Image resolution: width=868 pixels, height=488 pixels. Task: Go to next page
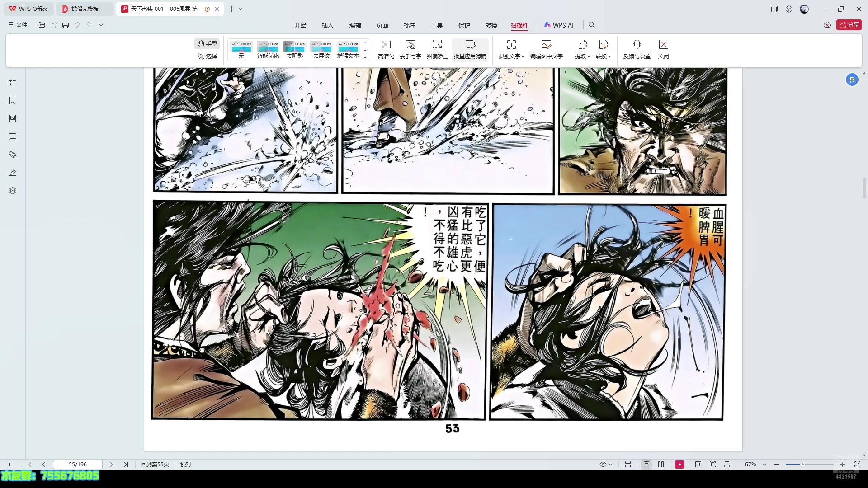coord(112,465)
